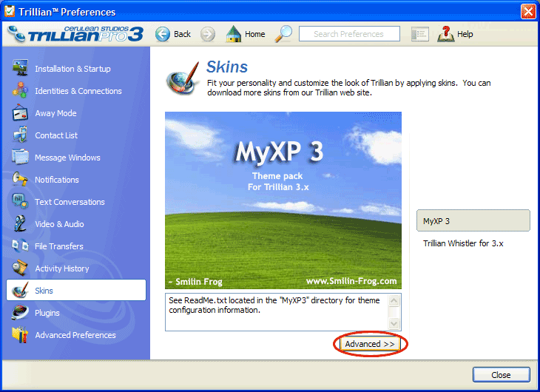Click the Activity History scroll icon
This screenshot has width=540, height=392.
(x=20, y=268)
